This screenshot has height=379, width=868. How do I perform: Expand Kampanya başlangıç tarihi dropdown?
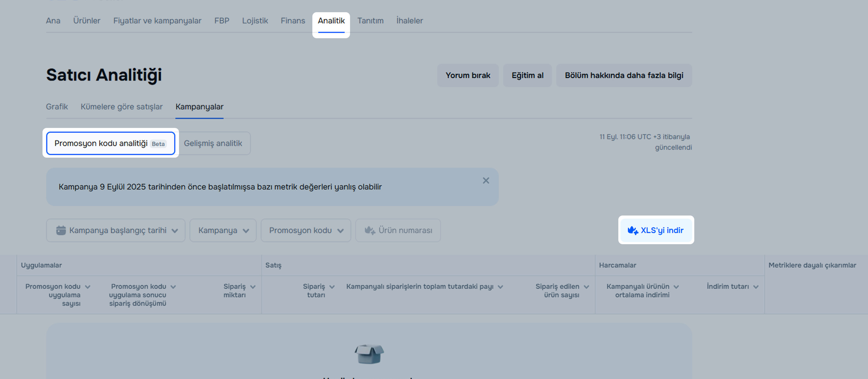coord(116,231)
